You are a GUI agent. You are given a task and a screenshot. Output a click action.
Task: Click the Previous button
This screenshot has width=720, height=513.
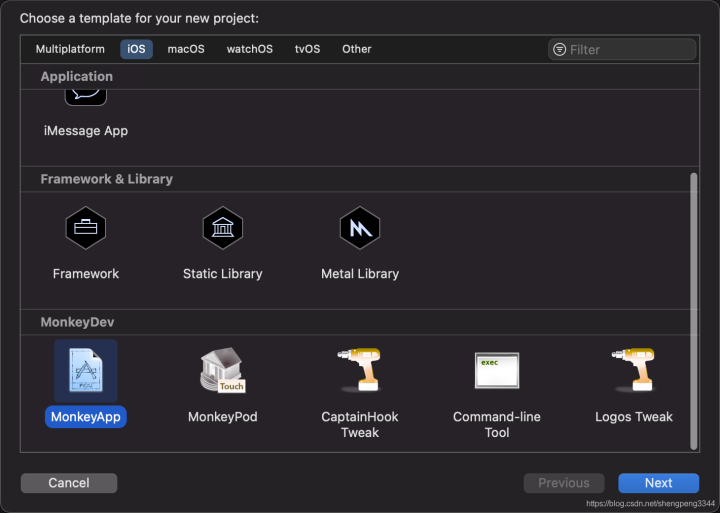[x=564, y=483]
